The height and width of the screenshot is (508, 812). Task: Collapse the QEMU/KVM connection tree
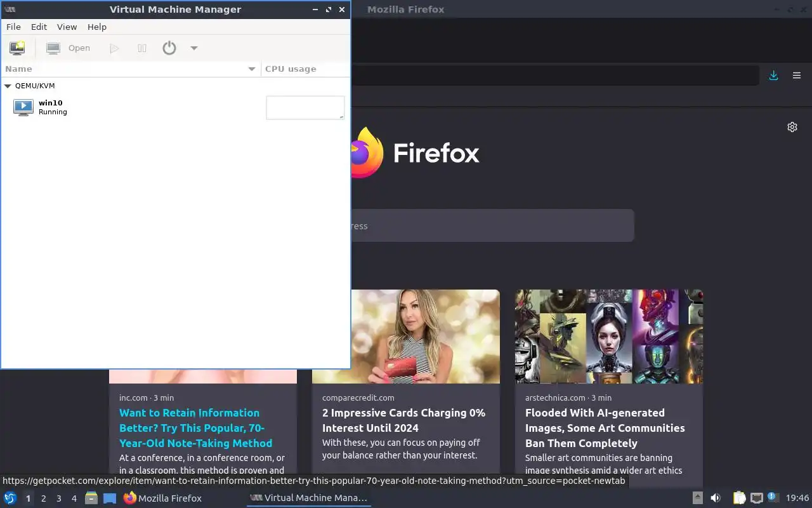tap(8, 86)
